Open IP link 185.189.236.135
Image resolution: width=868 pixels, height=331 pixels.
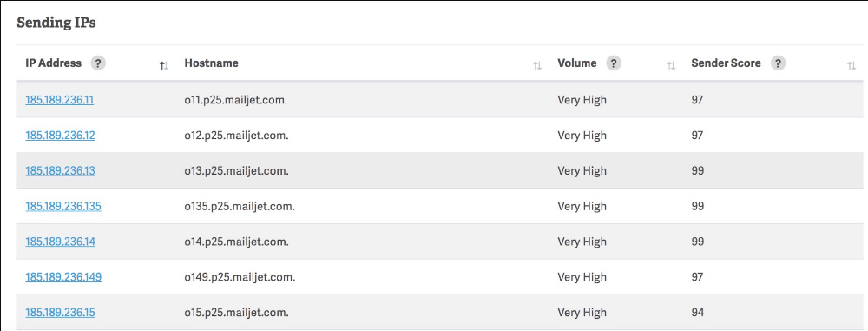tap(63, 206)
